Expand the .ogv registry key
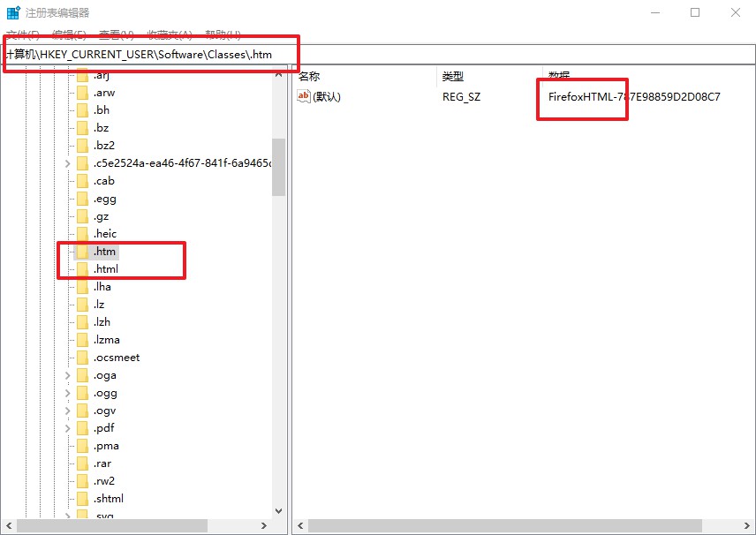Image resolution: width=756 pixels, height=535 pixels. 68,411
